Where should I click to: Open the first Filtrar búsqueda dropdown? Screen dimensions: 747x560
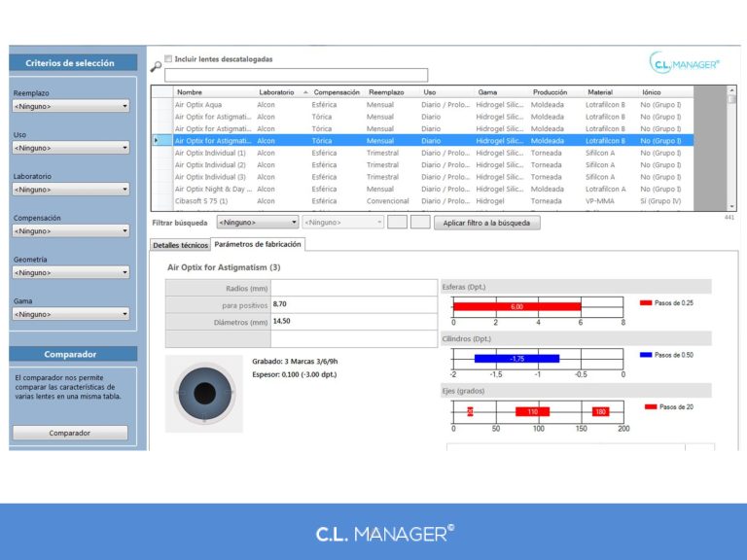[257, 223]
